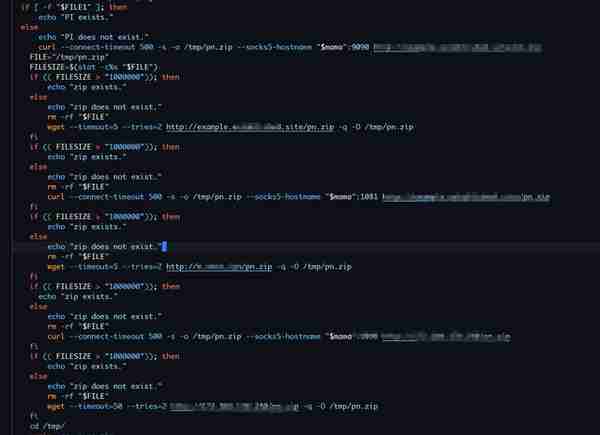Click the left gutter beside the highlighted line
This screenshot has height=435, width=600.
point(8,247)
